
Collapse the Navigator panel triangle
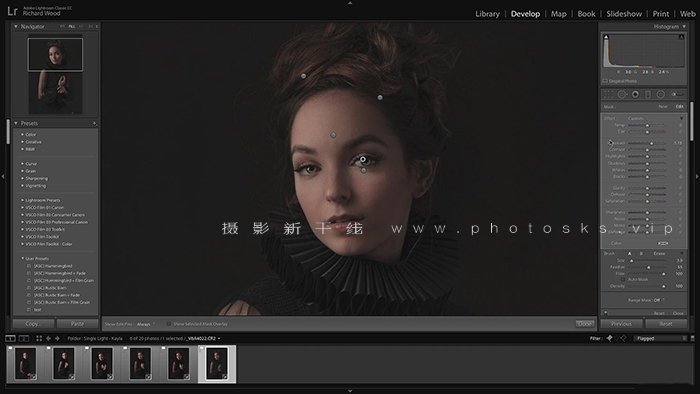tap(16, 26)
